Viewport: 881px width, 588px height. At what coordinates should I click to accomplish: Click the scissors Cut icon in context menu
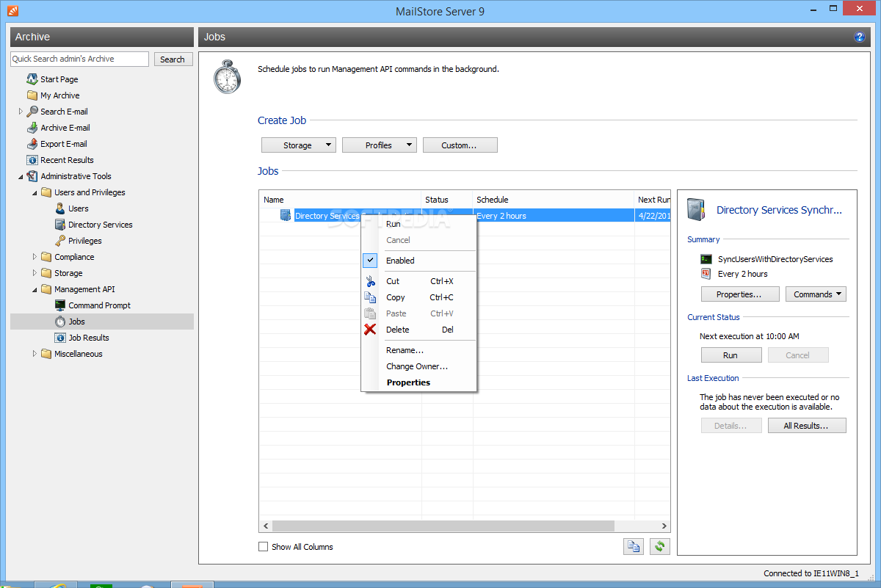[x=371, y=281]
